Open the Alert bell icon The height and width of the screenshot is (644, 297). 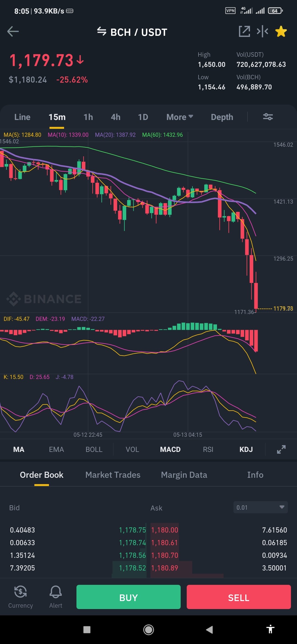point(56,597)
